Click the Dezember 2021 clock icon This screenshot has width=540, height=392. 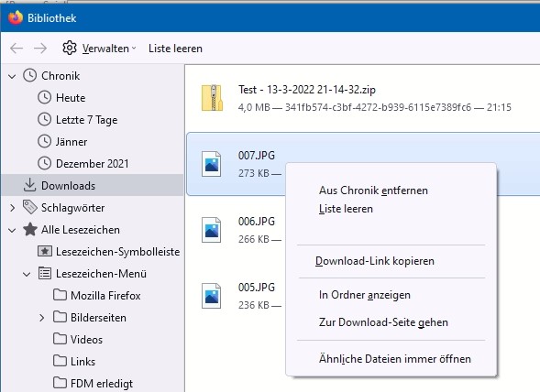click(x=44, y=163)
